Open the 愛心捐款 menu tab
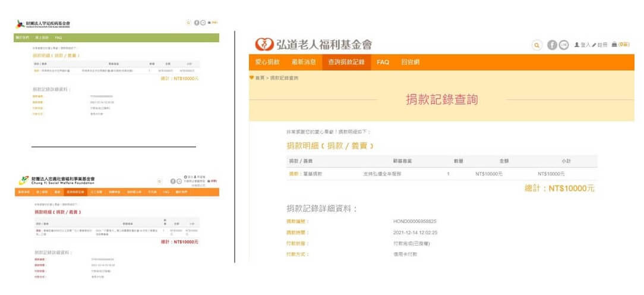 pyautogui.click(x=267, y=62)
